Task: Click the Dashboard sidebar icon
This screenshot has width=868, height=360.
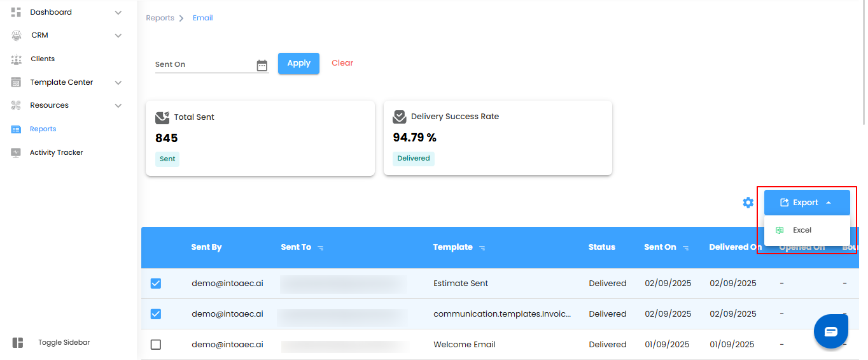Action: tap(17, 12)
